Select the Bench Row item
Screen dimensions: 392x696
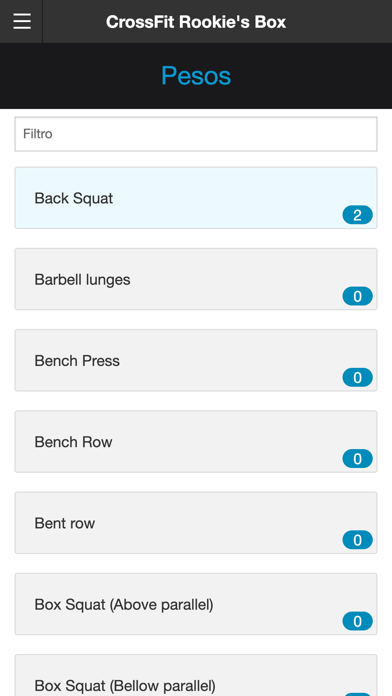click(196, 442)
